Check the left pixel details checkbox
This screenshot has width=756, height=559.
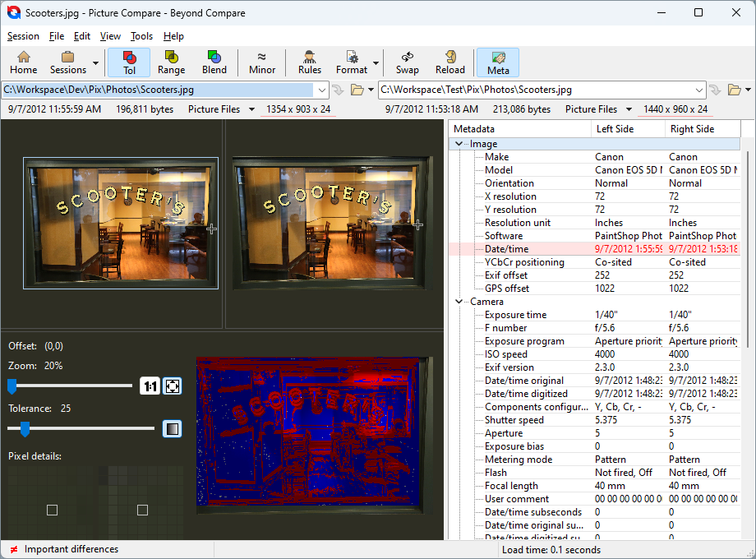click(x=52, y=510)
